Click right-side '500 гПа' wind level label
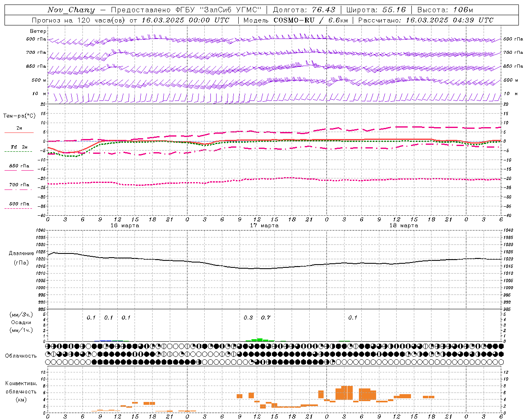 coord(513,39)
